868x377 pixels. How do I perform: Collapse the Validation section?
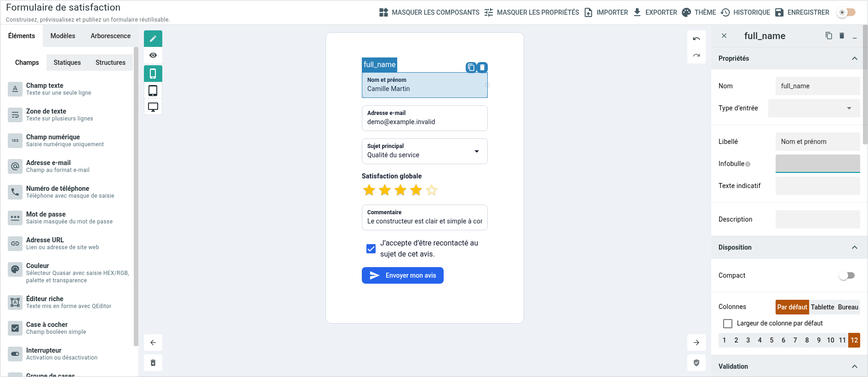789,366
